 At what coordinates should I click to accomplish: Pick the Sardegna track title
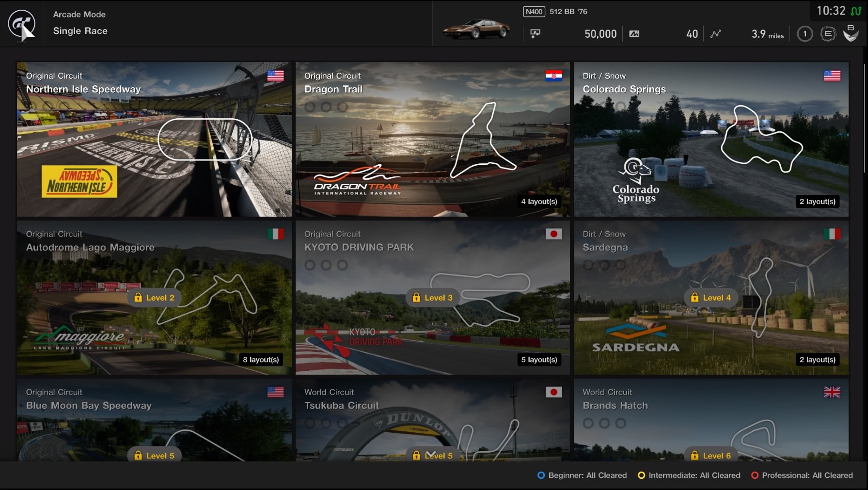point(605,248)
